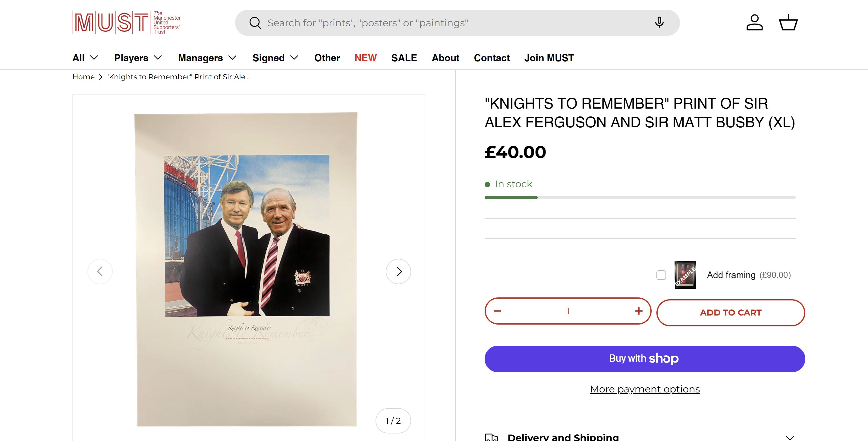Screen dimensions: 868x441
Task: Expand the Managers dropdown
Action: 207,58
